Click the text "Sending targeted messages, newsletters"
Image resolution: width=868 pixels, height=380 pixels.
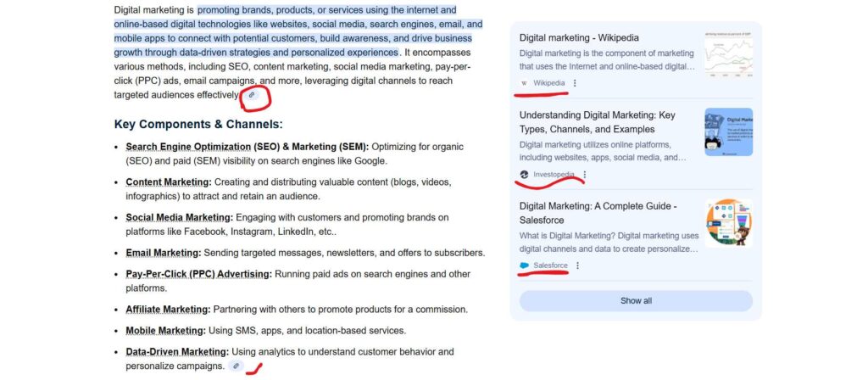(292, 253)
